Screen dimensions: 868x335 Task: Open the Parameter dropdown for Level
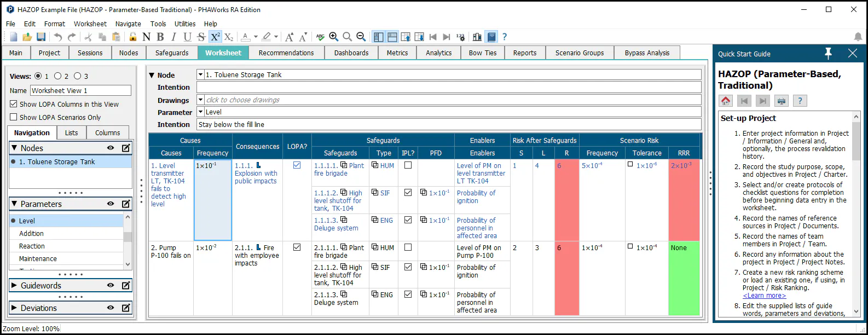(x=200, y=112)
